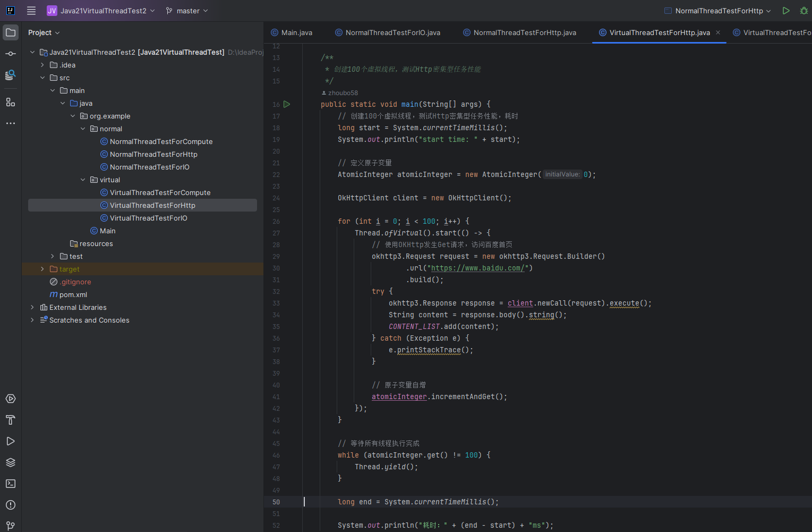
Task: Select pom.xml in the project tree
Action: click(x=73, y=295)
